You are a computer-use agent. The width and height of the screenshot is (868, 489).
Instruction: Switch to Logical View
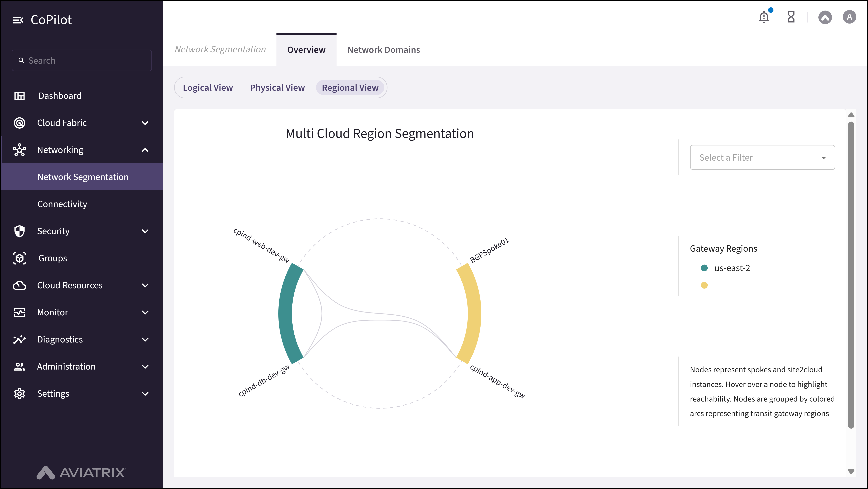208,87
